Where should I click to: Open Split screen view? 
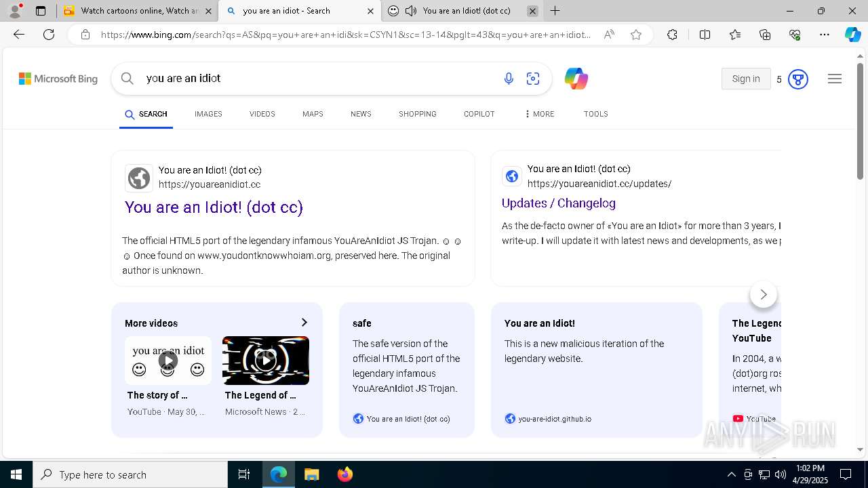click(x=705, y=35)
